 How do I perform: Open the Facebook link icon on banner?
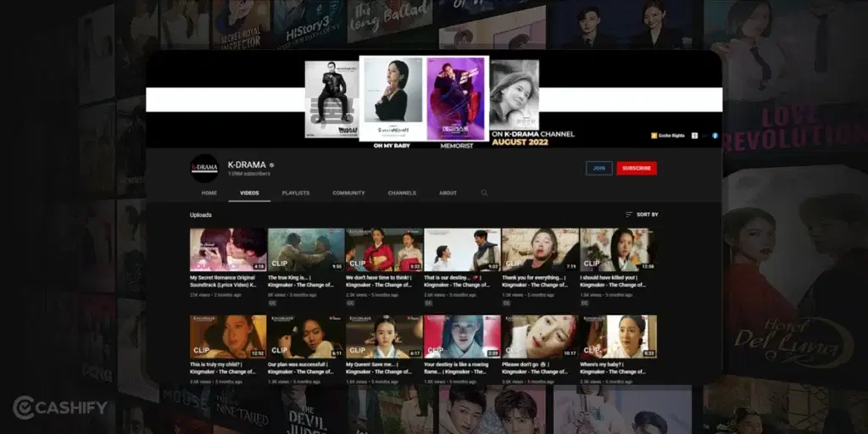point(715,136)
